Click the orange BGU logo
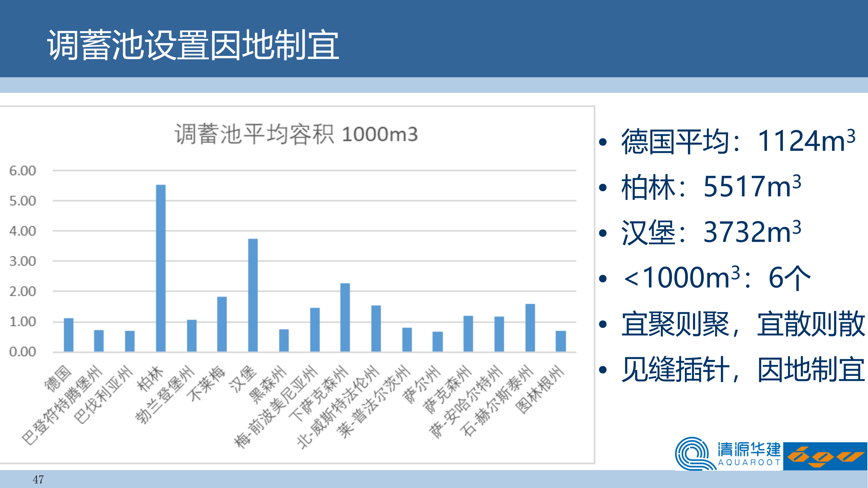868x488 pixels. pyautogui.click(x=825, y=456)
